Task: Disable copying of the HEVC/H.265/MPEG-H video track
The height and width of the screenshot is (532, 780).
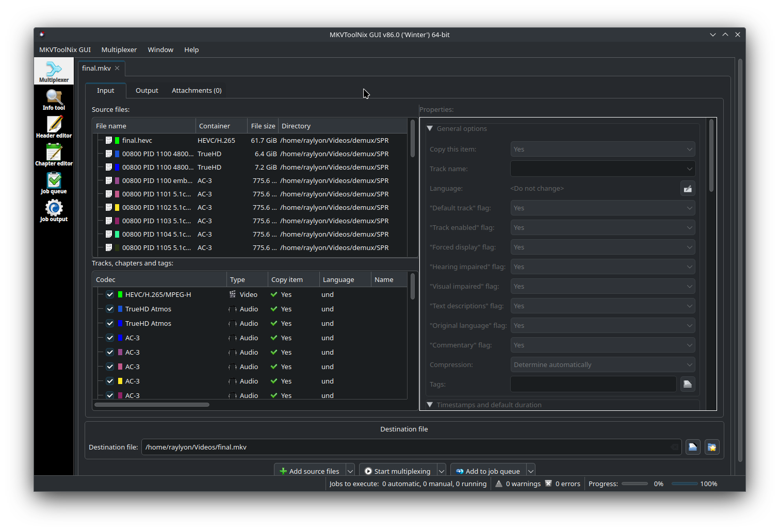Action: click(110, 294)
